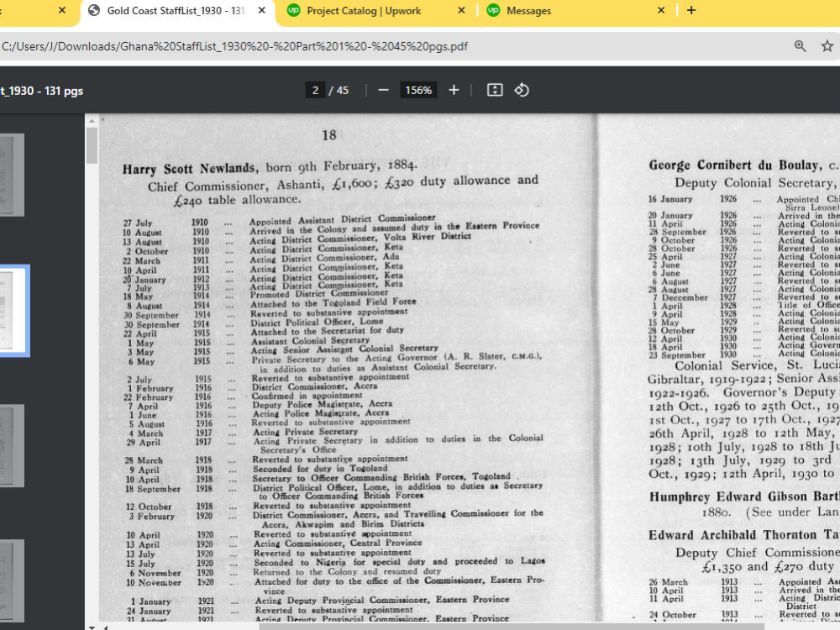
Task: Click 'Acting Commissioner, Central Province' entry
Action: click(338, 543)
